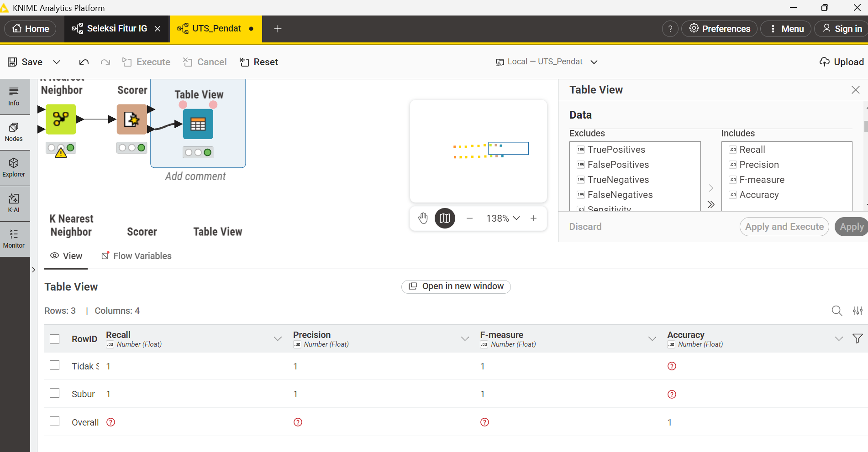
Task: Select the K Nearest Neighbor node
Action: 61,119
